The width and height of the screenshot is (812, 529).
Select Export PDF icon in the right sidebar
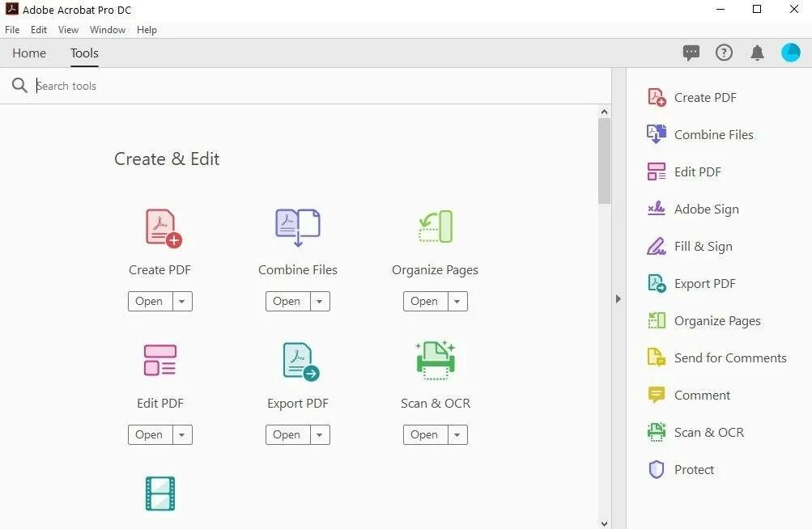point(657,283)
